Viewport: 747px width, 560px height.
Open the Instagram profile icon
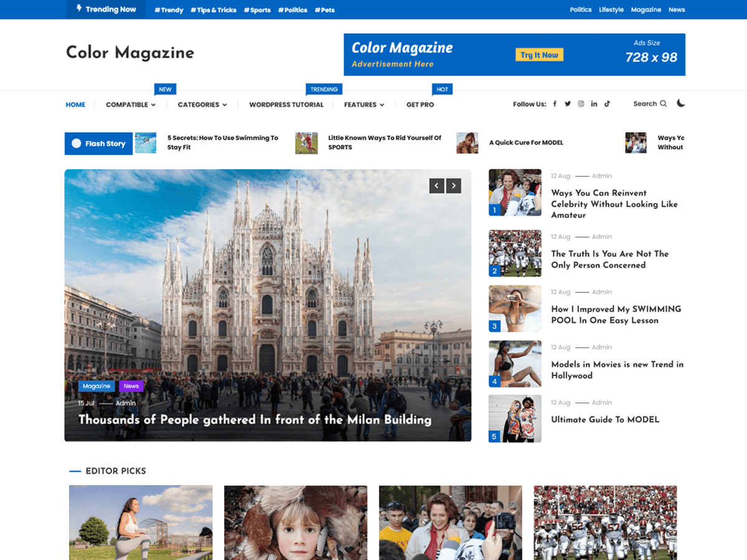(581, 104)
